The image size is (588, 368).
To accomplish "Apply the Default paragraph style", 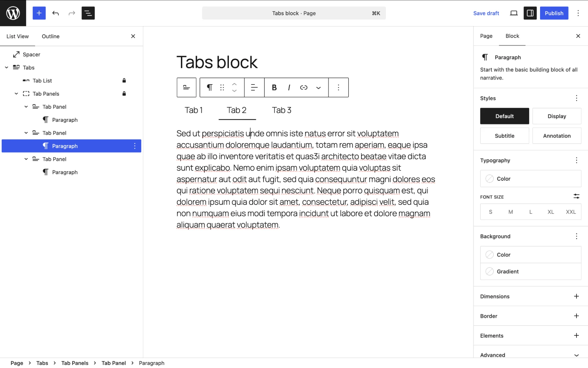I will coord(504,116).
